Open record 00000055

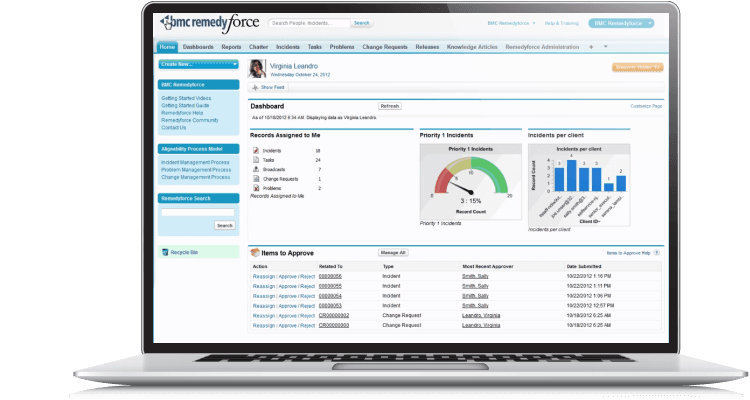pos(330,286)
